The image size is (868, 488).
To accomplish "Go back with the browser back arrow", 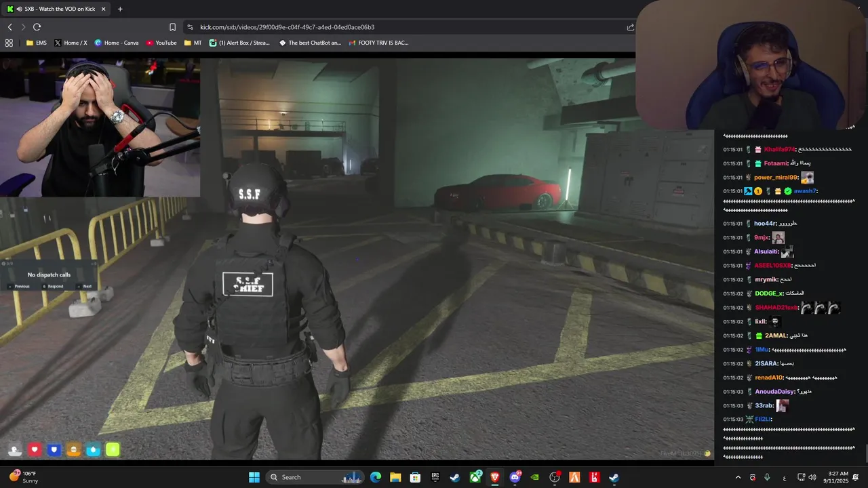I will (x=10, y=27).
